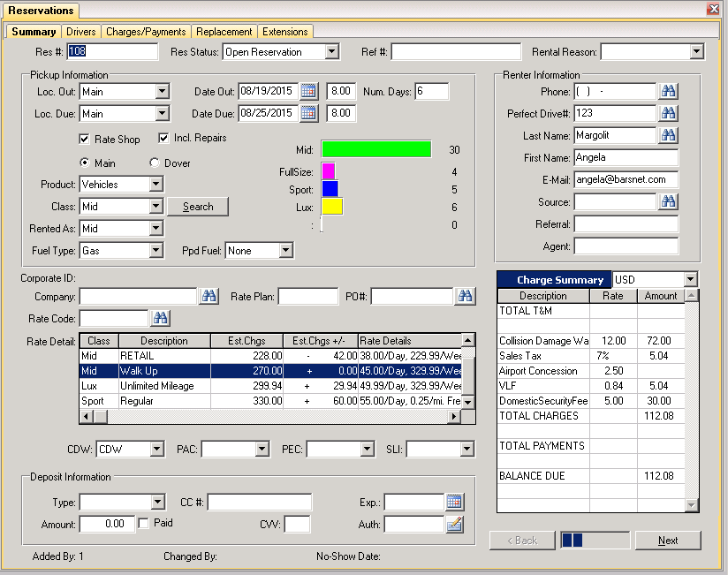Open the card Exp. calendar icon
The width and height of the screenshot is (728, 575).
click(454, 502)
